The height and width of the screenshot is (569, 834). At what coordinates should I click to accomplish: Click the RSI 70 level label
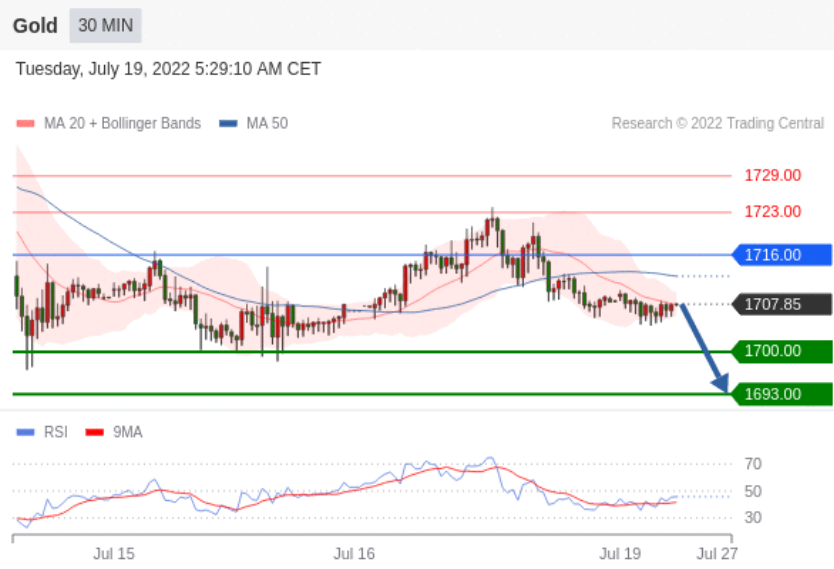tap(753, 464)
